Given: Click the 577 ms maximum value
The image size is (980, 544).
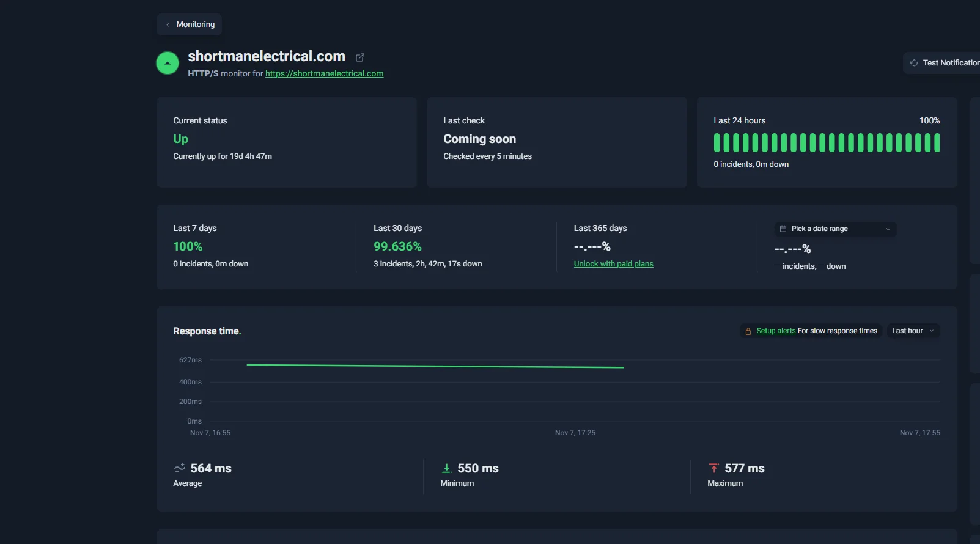Looking at the screenshot, I should 745,468.
